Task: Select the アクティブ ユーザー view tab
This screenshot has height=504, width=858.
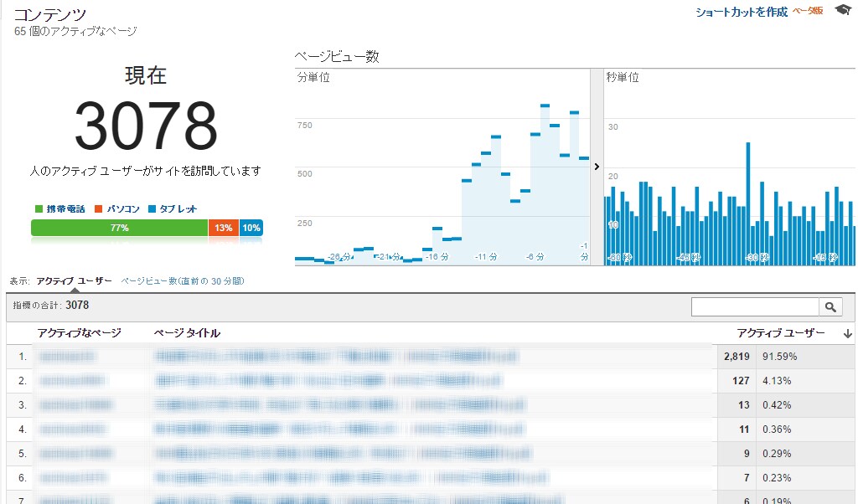Action: [x=74, y=281]
